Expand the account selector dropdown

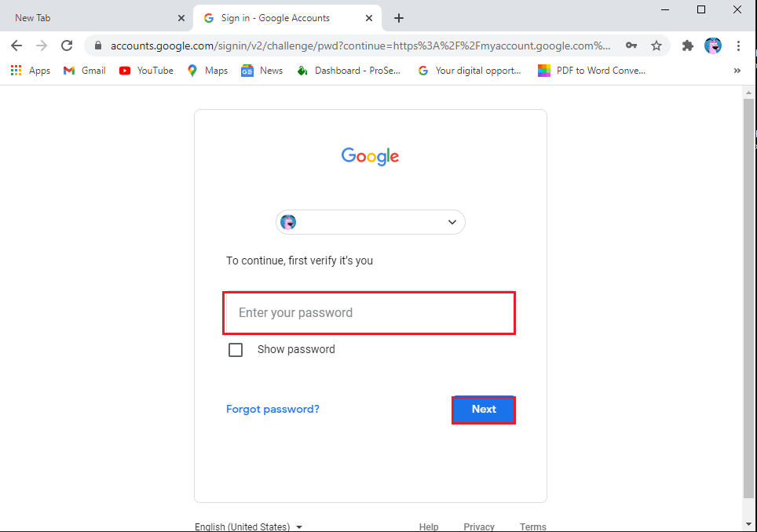point(452,222)
